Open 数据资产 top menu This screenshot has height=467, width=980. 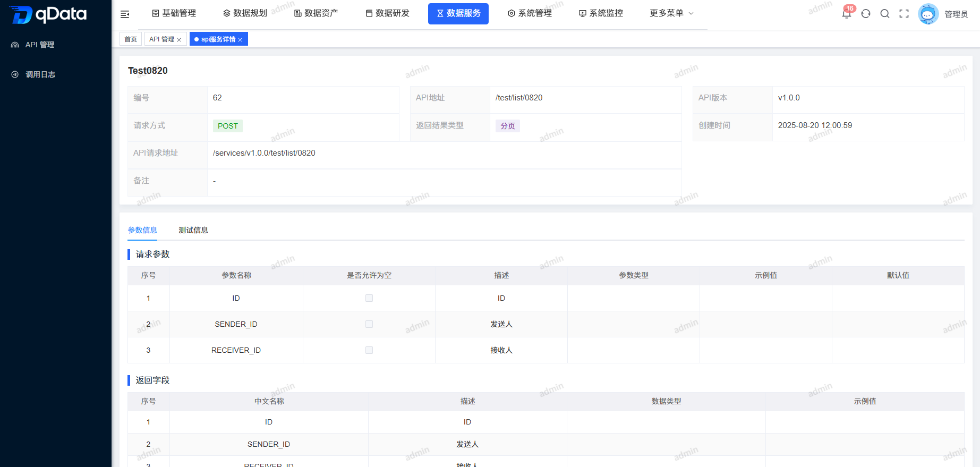click(316, 13)
